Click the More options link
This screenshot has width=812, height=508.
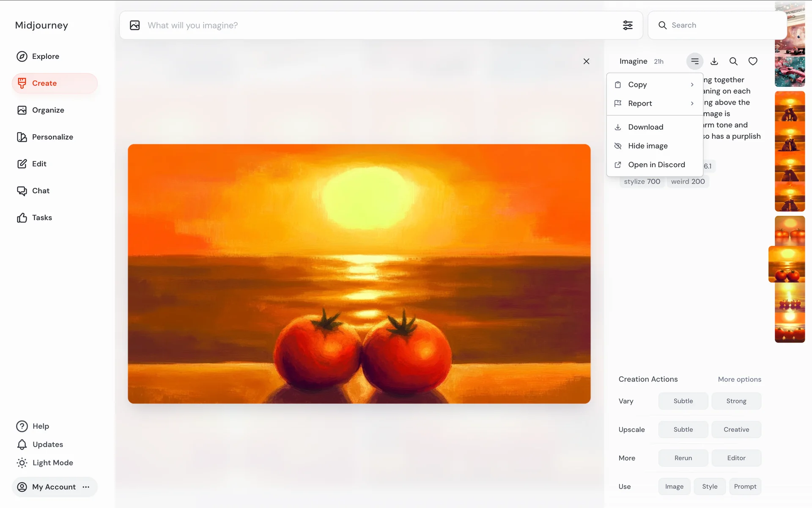coord(739,379)
